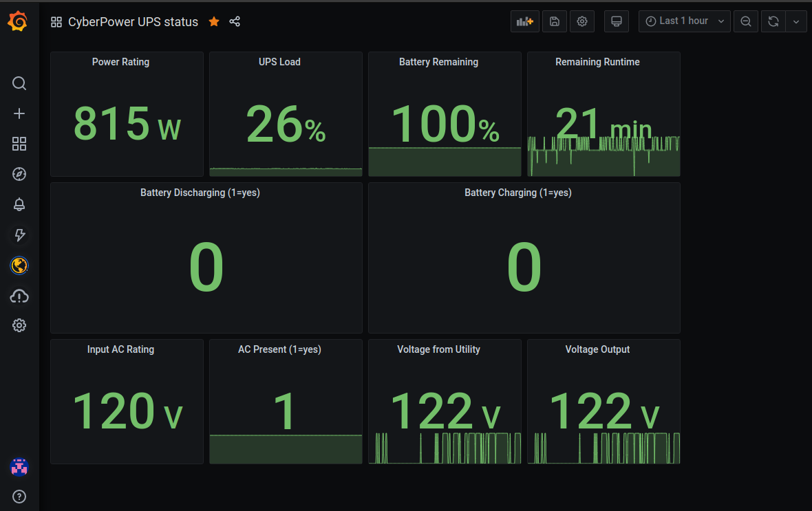Add a new panel to dashboard

coord(524,21)
